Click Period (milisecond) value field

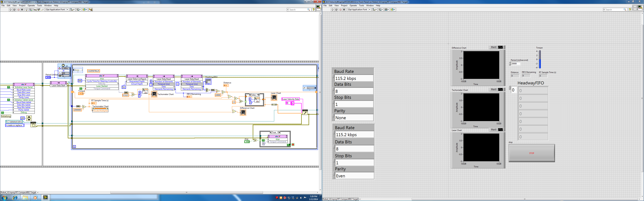[x=516, y=64]
